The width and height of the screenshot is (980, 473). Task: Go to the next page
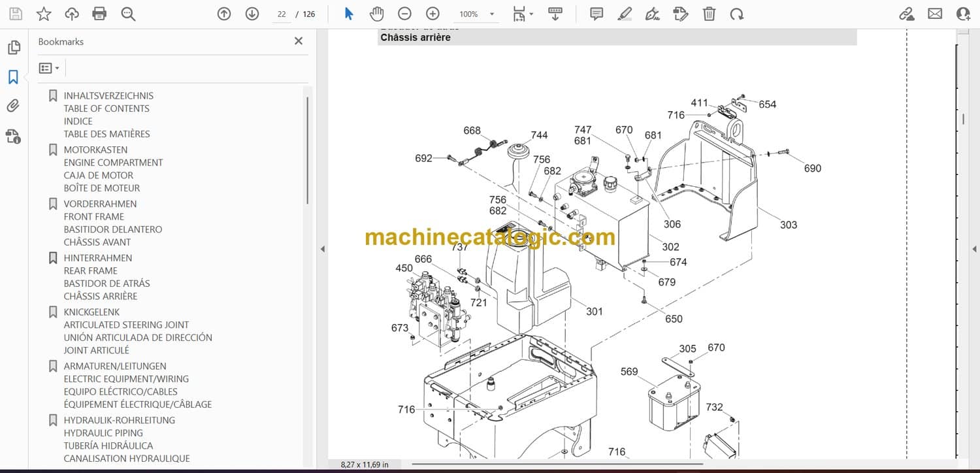click(x=252, y=14)
